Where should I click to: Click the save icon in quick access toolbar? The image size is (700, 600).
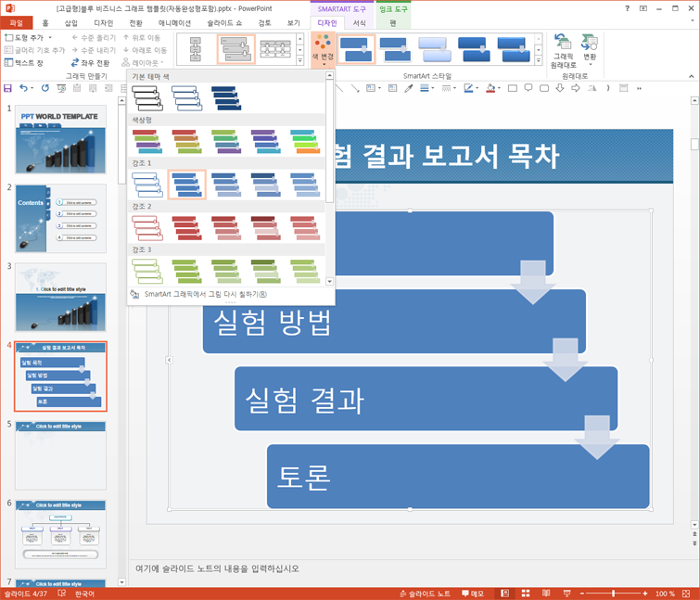point(7,88)
